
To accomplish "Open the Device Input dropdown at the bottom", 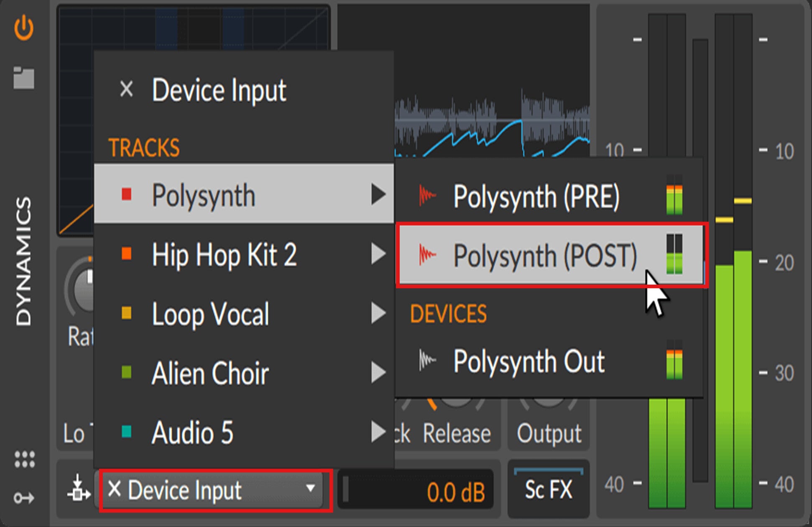I will pos(212,490).
